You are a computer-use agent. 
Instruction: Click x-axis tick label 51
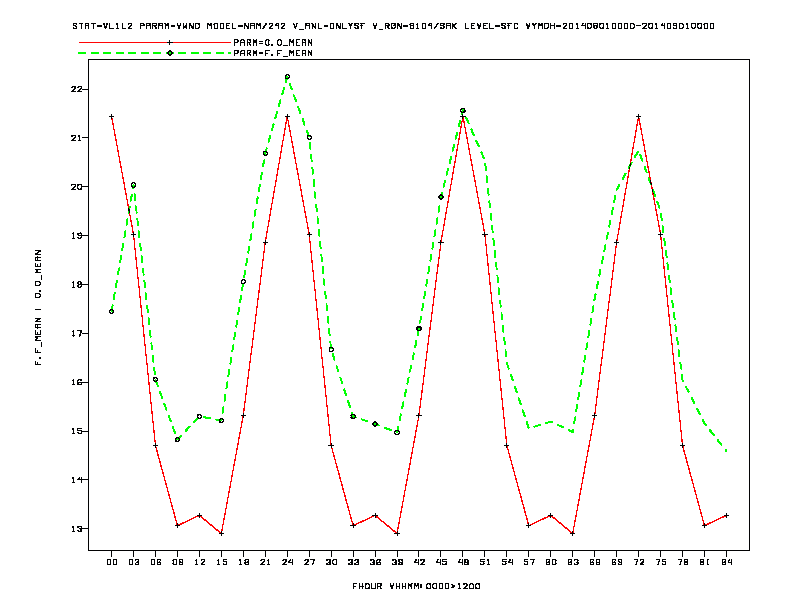pos(485,562)
